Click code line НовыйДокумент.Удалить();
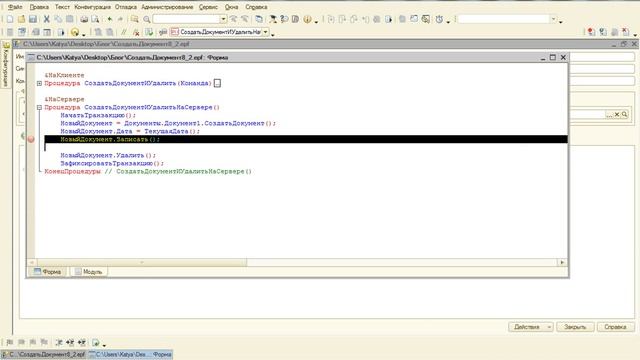 108,156
